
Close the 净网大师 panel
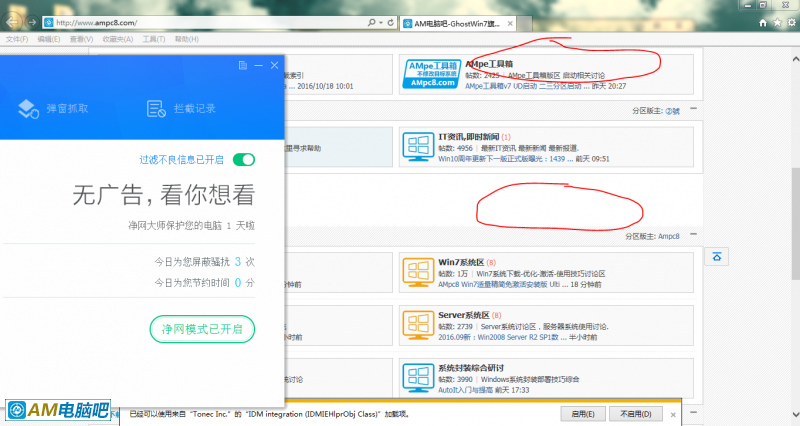coord(274,65)
